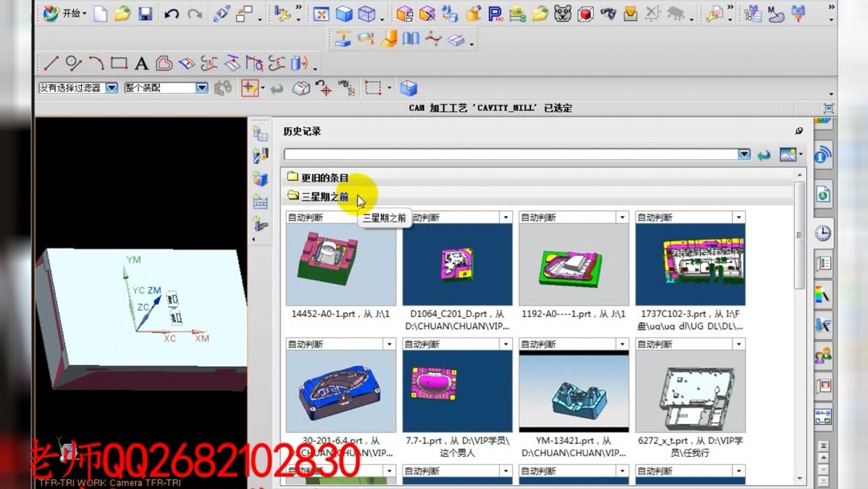Undo the last operation
The width and height of the screenshot is (868, 489).
tap(172, 14)
